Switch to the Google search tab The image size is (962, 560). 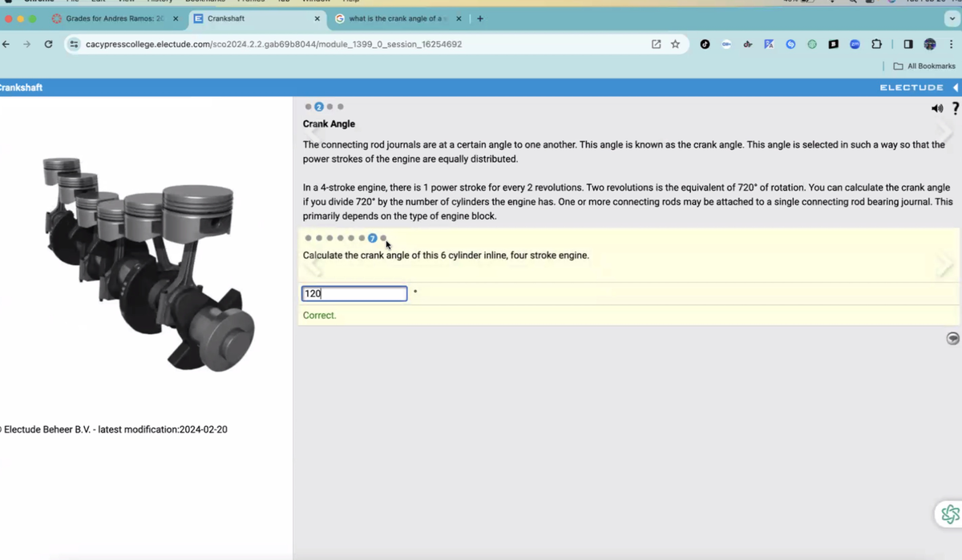[398, 18]
